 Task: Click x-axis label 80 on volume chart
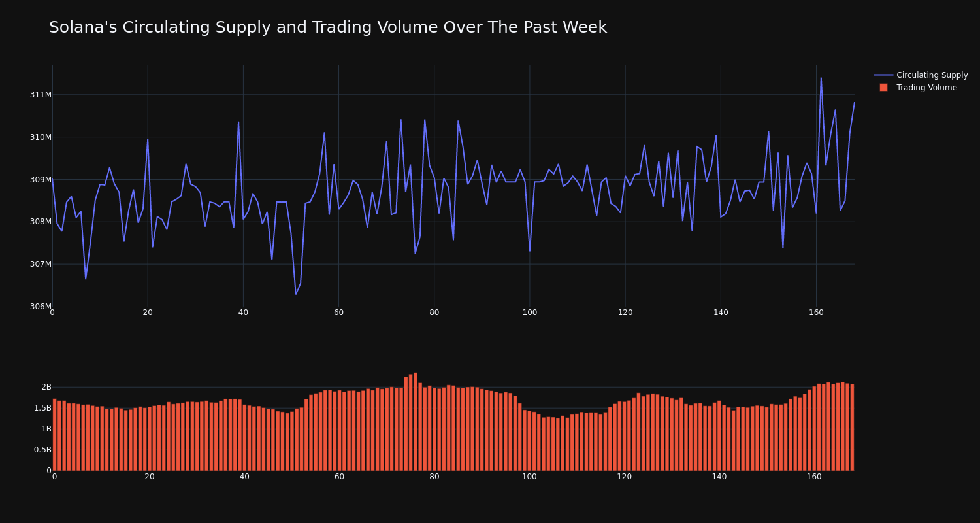434,477
